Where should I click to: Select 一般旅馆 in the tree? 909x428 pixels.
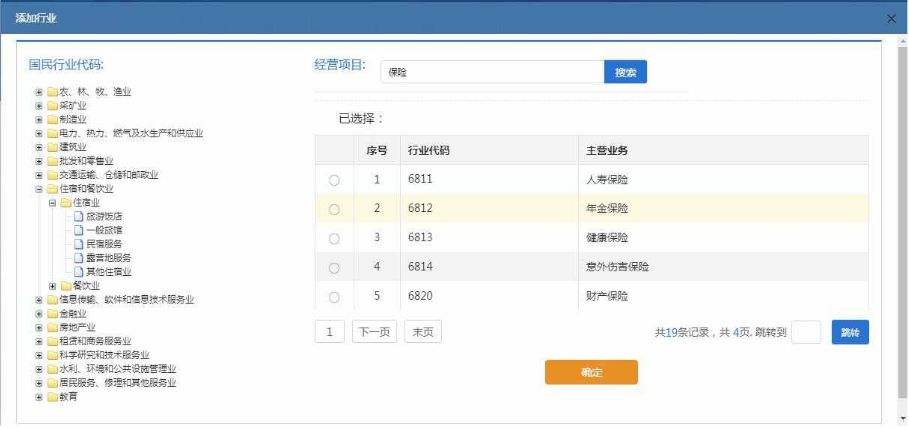click(x=104, y=230)
